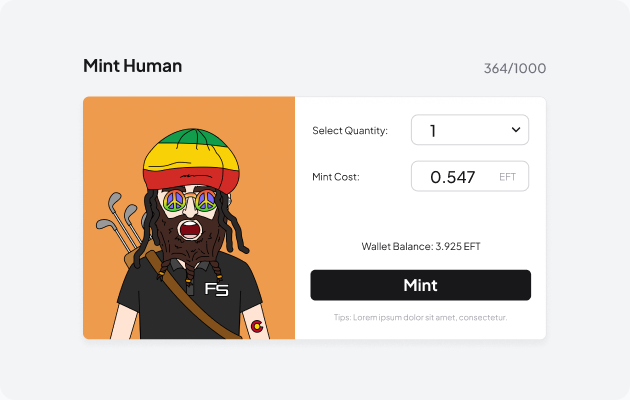Click the 364/1000 minted counter
The image size is (630, 400).
click(x=515, y=69)
